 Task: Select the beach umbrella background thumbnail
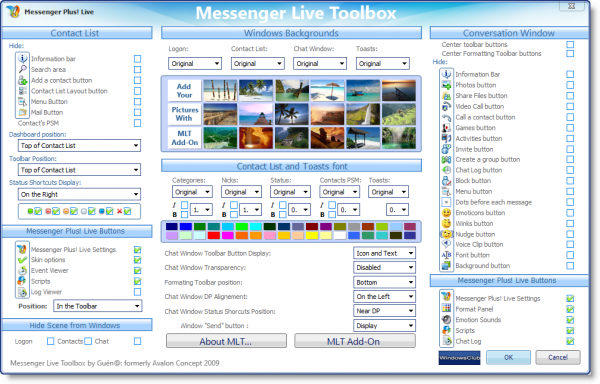pyautogui.click(x=328, y=91)
